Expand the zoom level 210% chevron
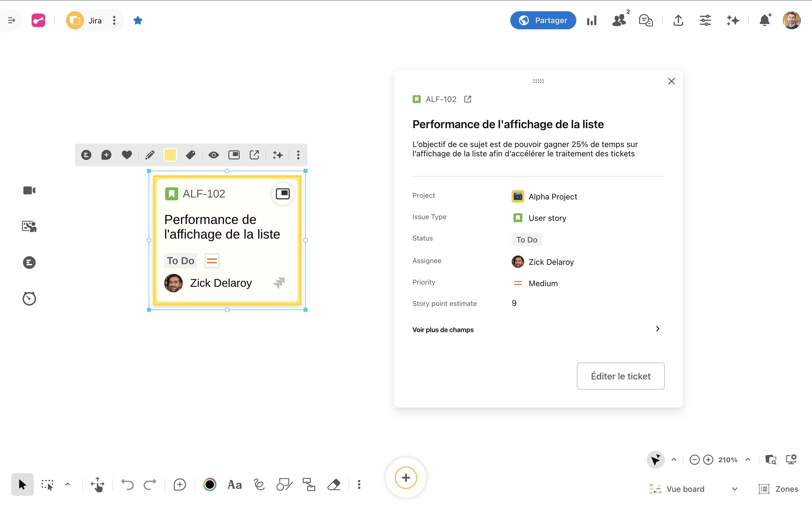This screenshot has height=507, width=812. 748,459
